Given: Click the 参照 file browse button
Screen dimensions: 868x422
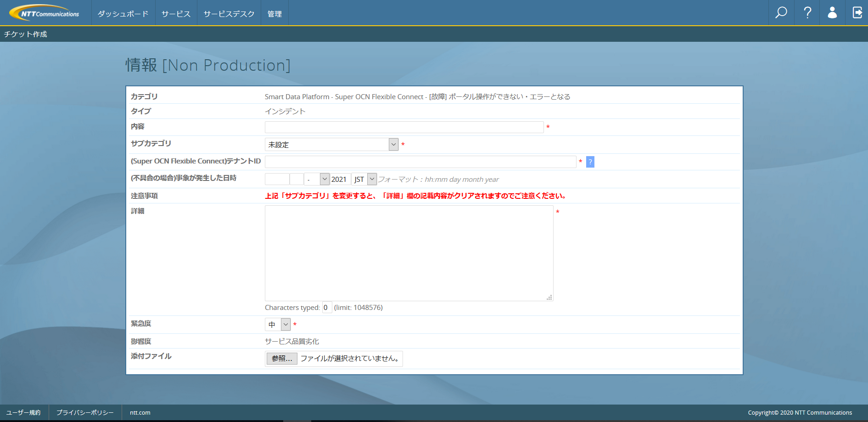Looking at the screenshot, I should tap(281, 359).
